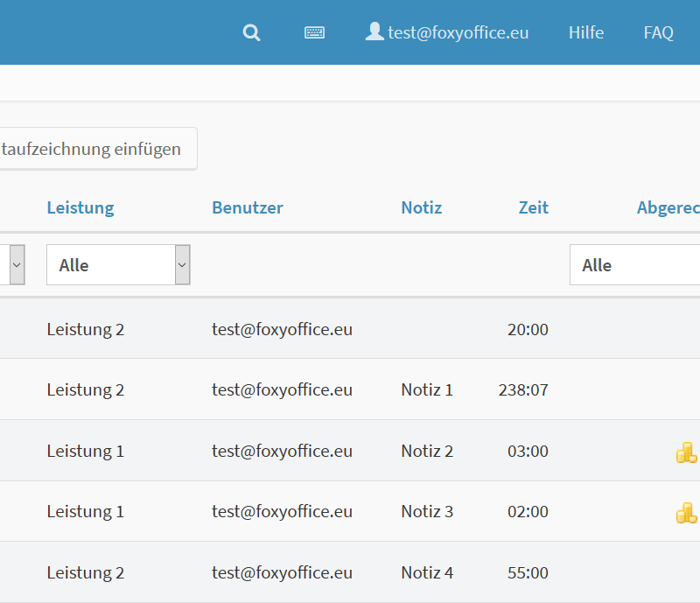Image resolution: width=700 pixels, height=603 pixels.
Task: Sort table by Leistung column header
Action: [80, 207]
